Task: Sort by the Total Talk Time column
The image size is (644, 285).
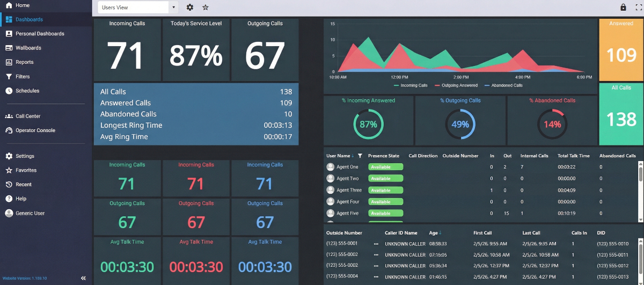Action: [574, 156]
